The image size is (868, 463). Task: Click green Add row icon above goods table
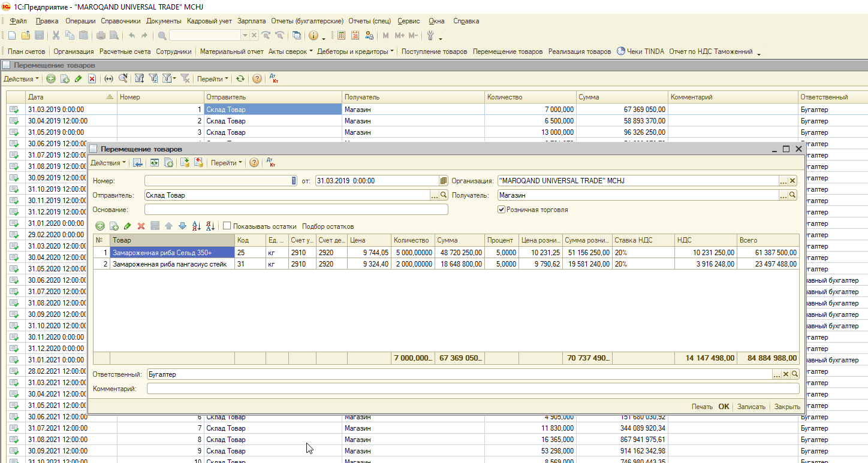[100, 226]
